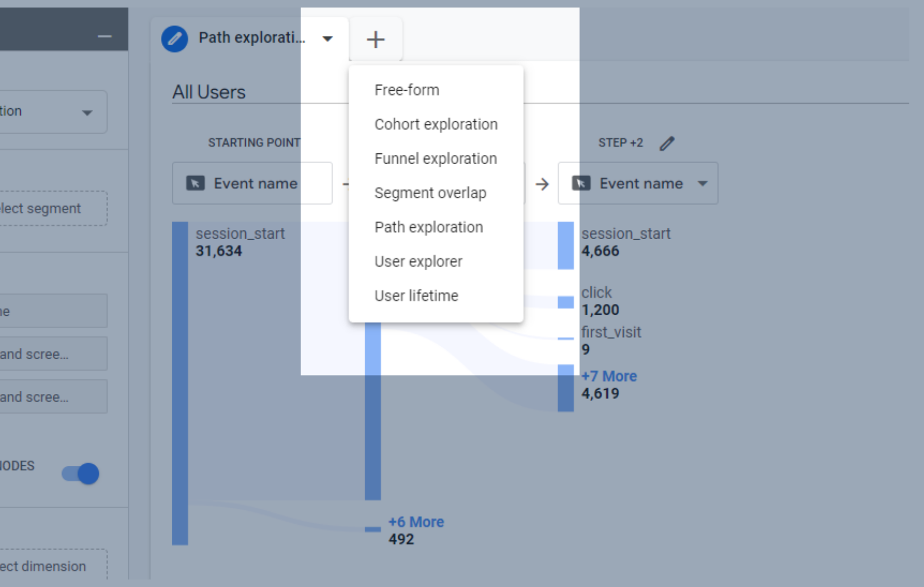Click the blue pencil icon beside Path exploration tab
924x587 pixels.
click(174, 39)
